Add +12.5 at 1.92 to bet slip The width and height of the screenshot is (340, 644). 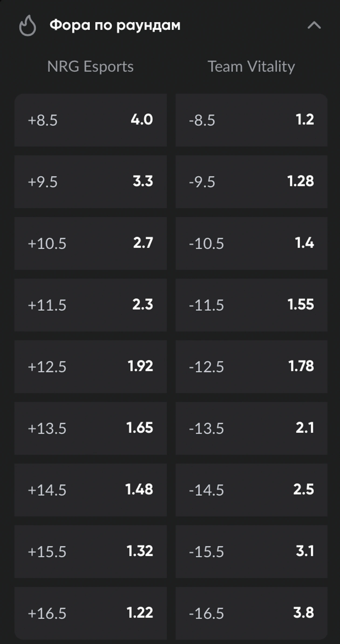point(91,367)
